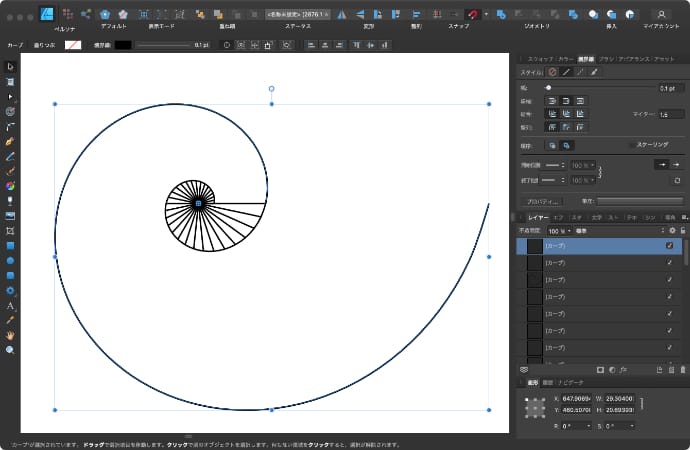This screenshot has height=450, width=690.
Task: Click the black stroke color swatch
Action: coord(121,45)
